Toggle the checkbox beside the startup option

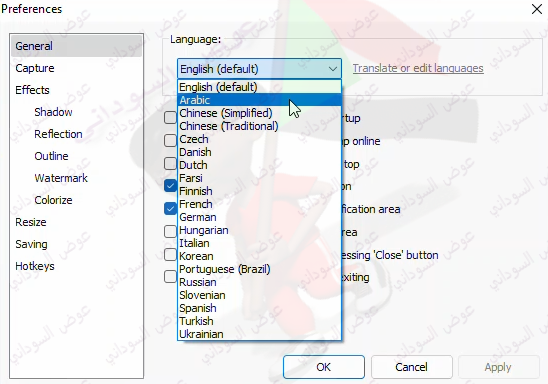click(170, 117)
